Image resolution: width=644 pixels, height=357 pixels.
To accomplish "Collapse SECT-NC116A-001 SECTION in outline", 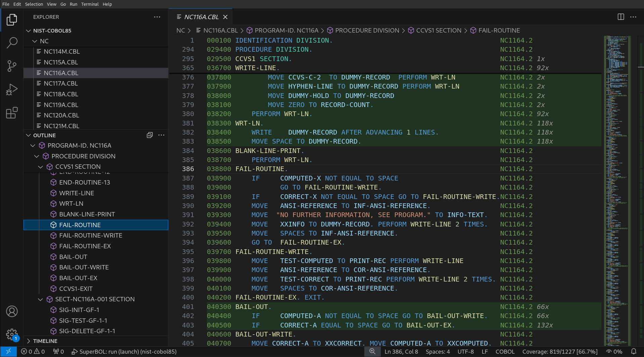I will pos(41,299).
